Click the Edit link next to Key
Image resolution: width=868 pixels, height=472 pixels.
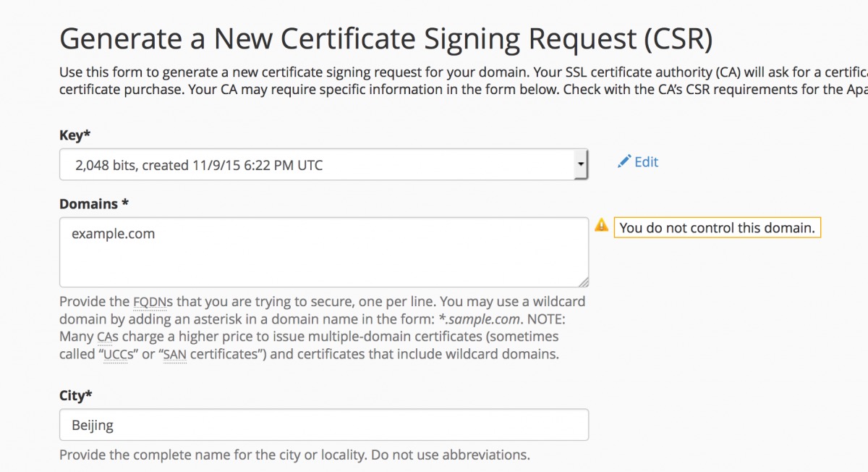pos(646,162)
